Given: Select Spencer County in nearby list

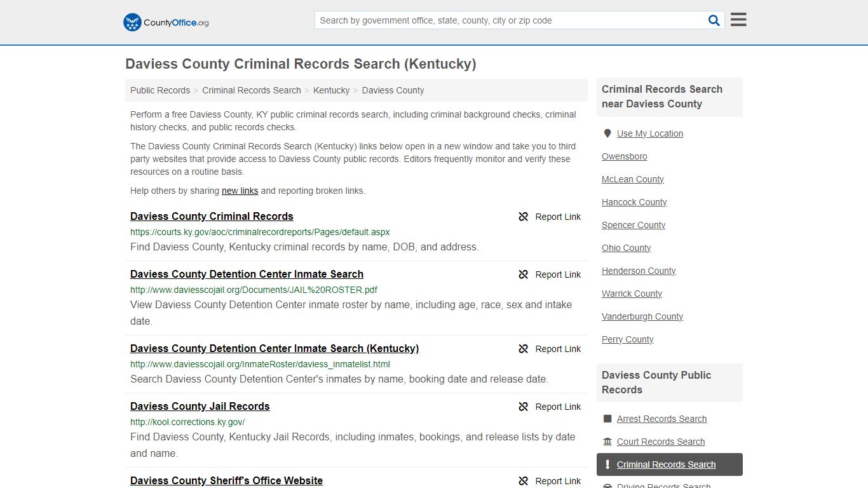Looking at the screenshot, I should tap(634, 225).
